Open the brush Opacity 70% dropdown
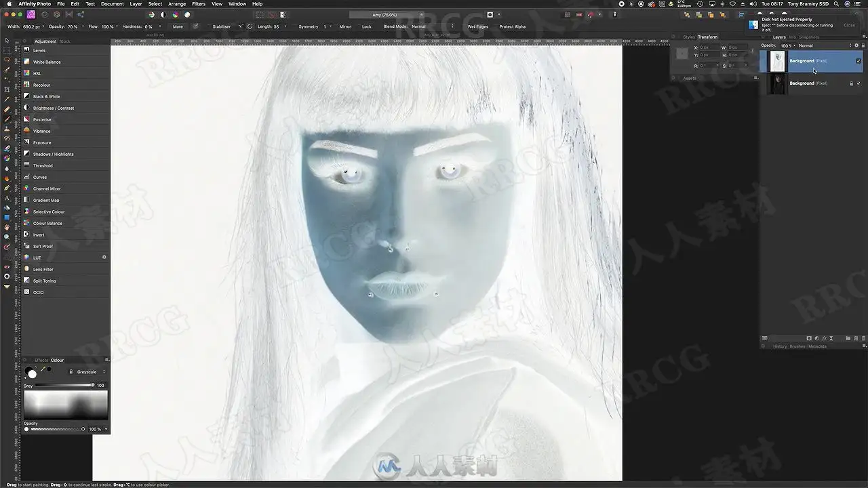This screenshot has width=868, height=488. pos(82,26)
